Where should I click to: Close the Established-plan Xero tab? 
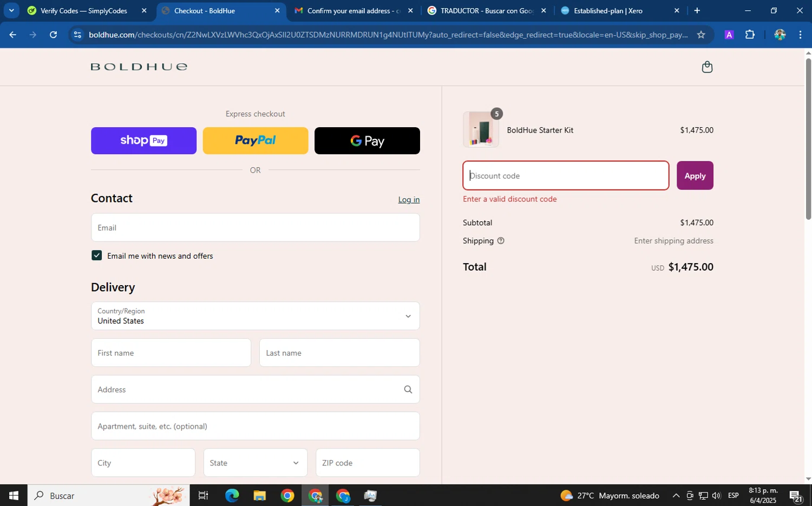pos(677,11)
